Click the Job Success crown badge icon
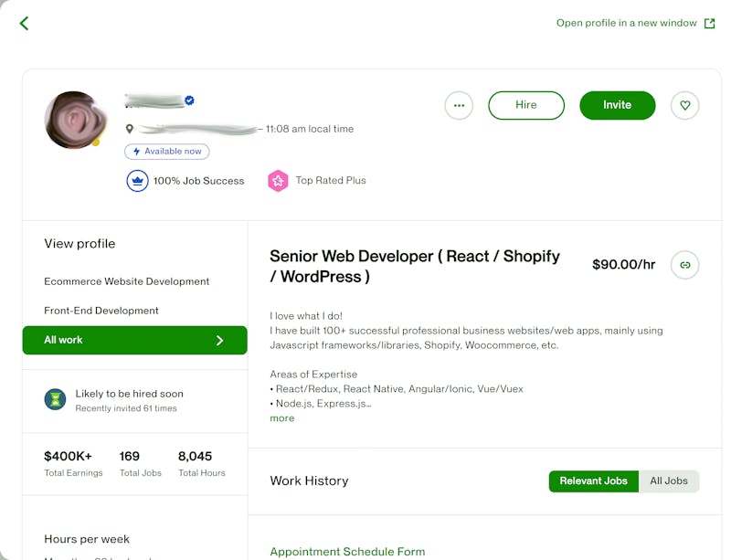731x560 pixels. tap(137, 181)
